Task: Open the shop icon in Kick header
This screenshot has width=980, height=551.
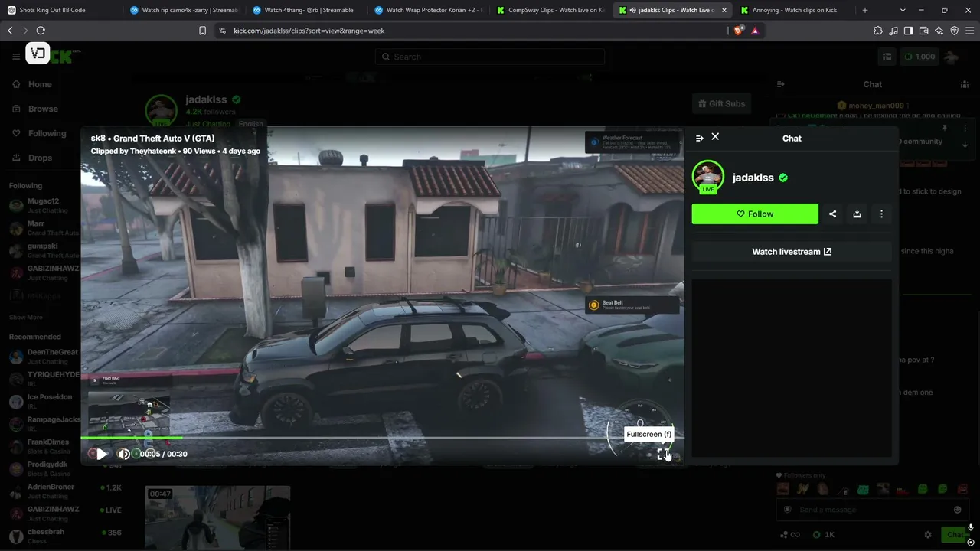Action: [887, 57]
